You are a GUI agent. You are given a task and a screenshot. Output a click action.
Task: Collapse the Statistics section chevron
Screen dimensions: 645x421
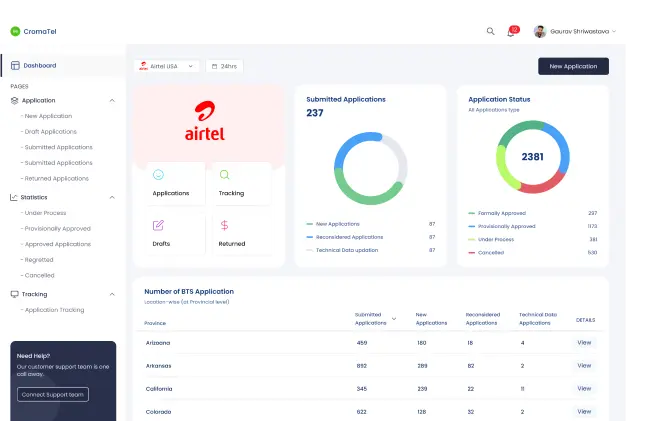112,198
